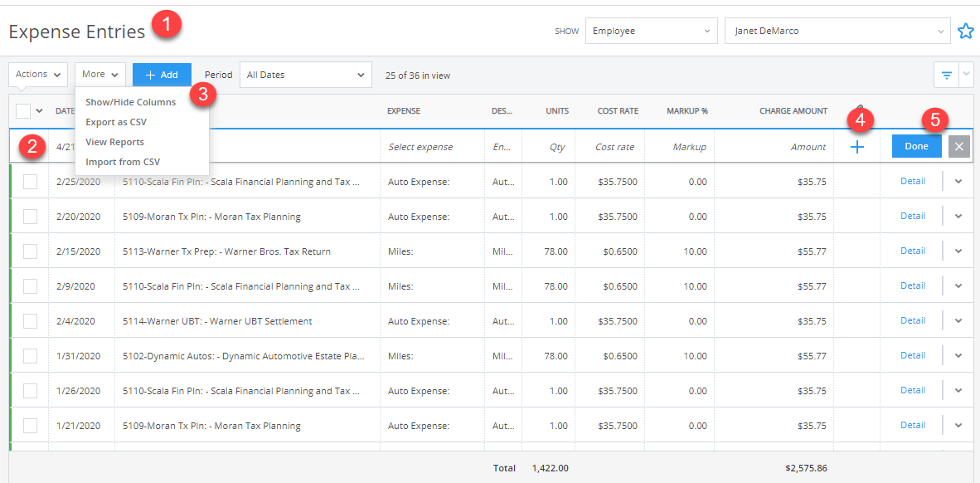Screen dimensions: 980x483
Task: Sort by the UNITS column header
Action: pos(557,111)
